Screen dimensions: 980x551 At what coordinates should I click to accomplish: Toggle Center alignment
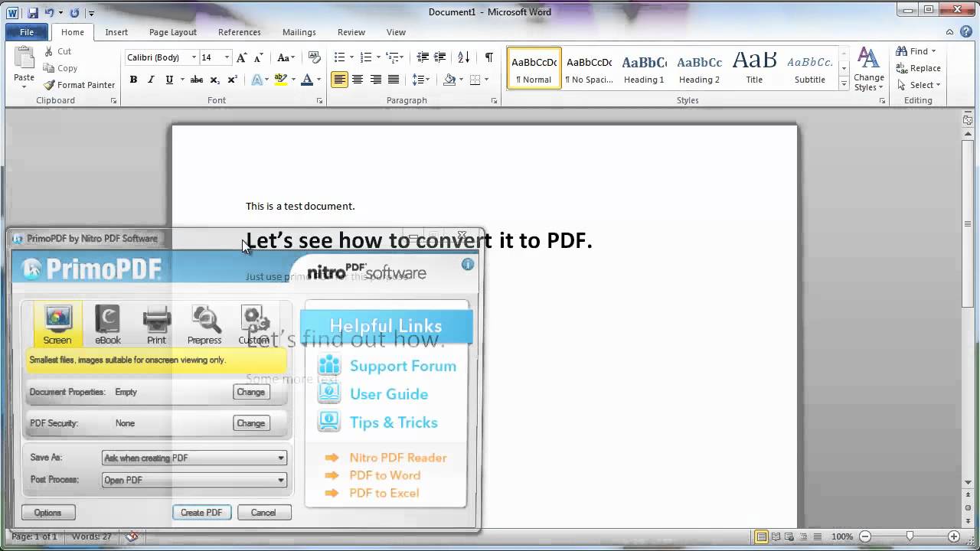click(x=358, y=80)
